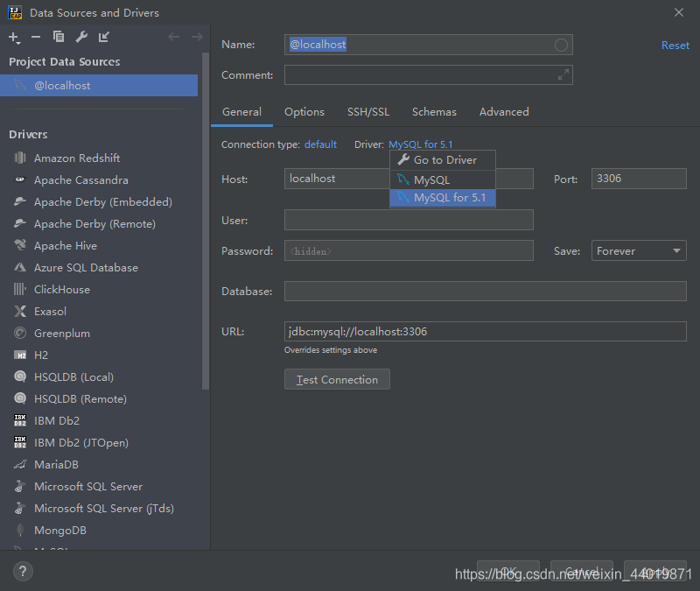Click the Apache Derby (Embedded) icon
This screenshot has height=591, width=700.
tap(20, 201)
